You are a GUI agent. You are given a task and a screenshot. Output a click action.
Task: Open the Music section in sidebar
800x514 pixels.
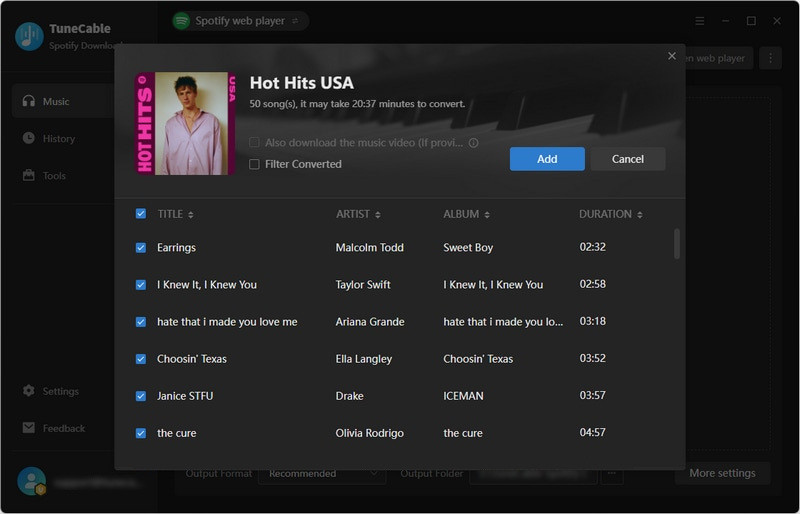(63, 101)
